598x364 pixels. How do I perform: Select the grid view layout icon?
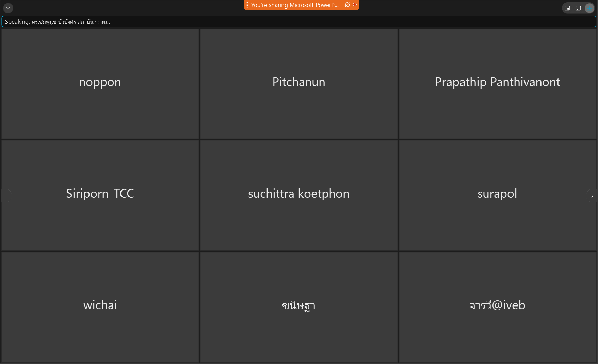coord(589,8)
